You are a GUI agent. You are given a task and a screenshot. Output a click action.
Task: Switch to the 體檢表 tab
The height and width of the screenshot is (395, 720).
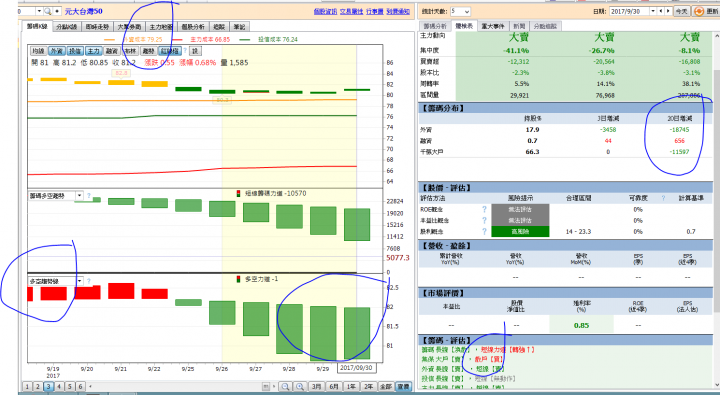tap(464, 26)
